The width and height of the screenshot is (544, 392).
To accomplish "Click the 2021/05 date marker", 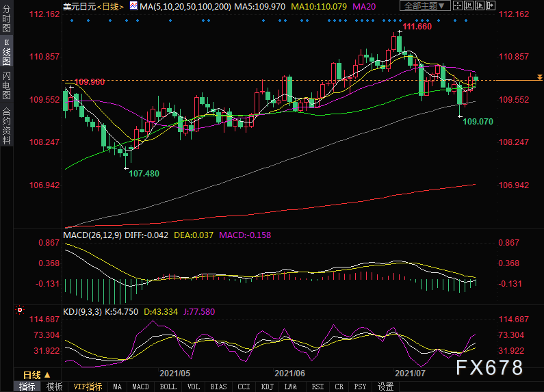I will 175,374.
